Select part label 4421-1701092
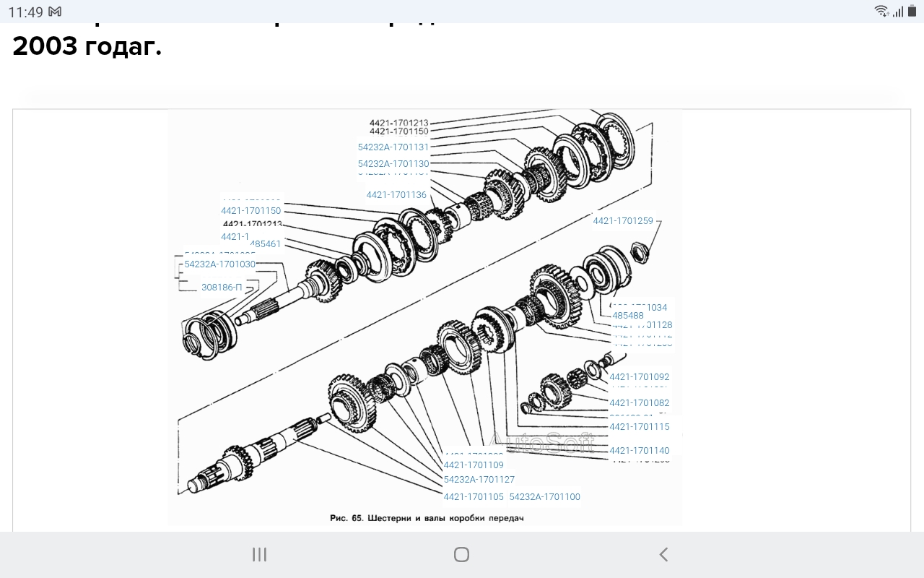The image size is (924, 578). tap(640, 377)
